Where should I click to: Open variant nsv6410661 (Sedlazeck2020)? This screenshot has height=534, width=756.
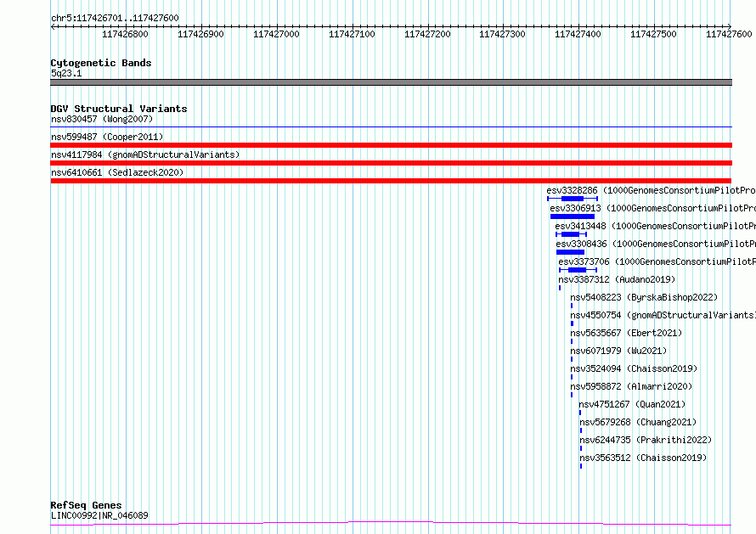click(x=117, y=172)
